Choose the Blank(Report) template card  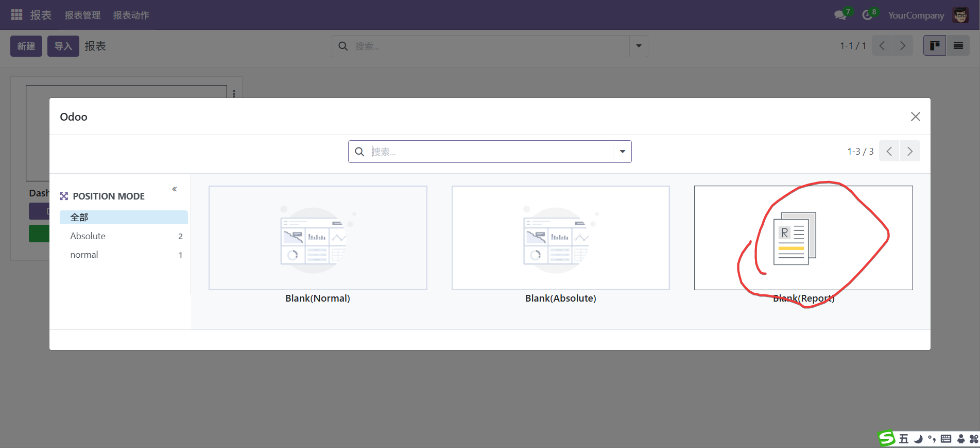[x=803, y=238]
